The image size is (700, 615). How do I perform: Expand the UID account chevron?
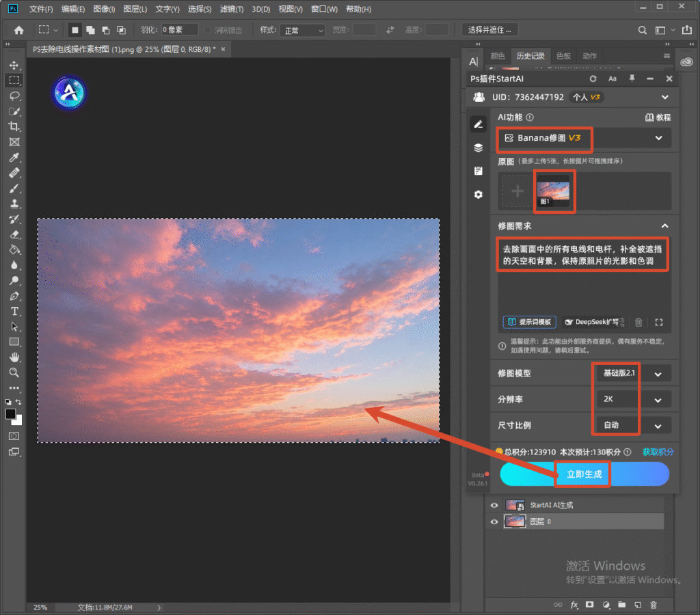pyautogui.click(x=664, y=97)
